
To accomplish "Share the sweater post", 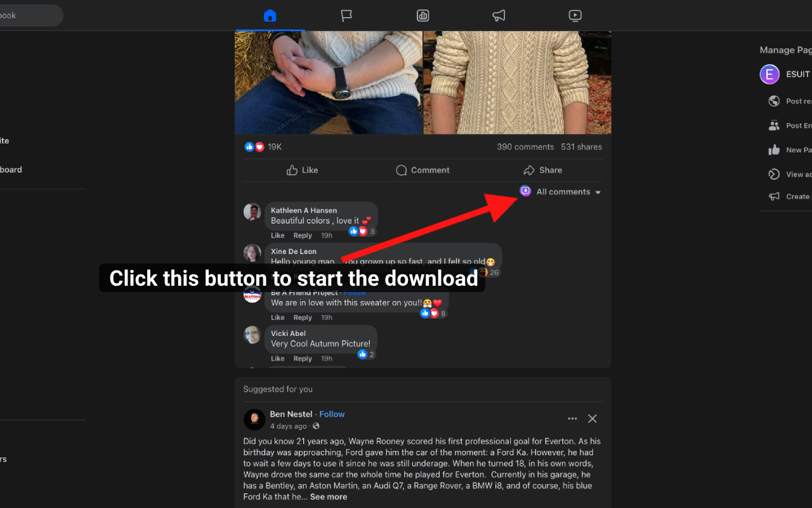I will coord(543,170).
